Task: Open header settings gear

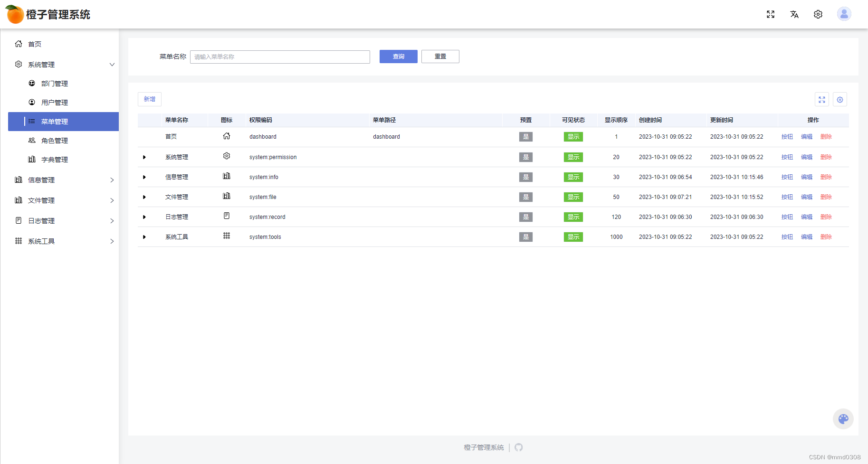Action: 818,14
